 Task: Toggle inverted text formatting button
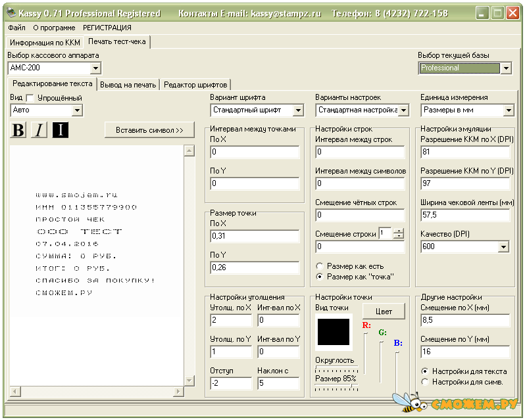pos(61,129)
